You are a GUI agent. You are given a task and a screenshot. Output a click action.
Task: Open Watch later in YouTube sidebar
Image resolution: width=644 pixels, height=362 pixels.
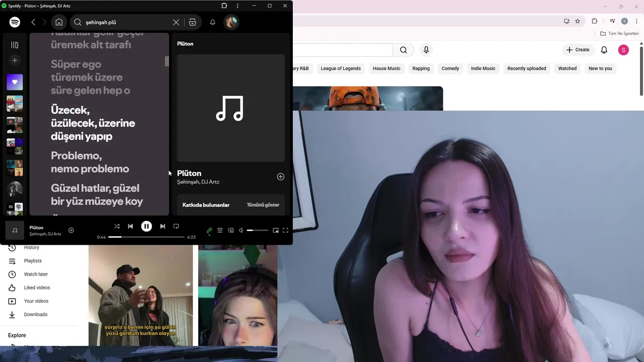(x=36, y=274)
